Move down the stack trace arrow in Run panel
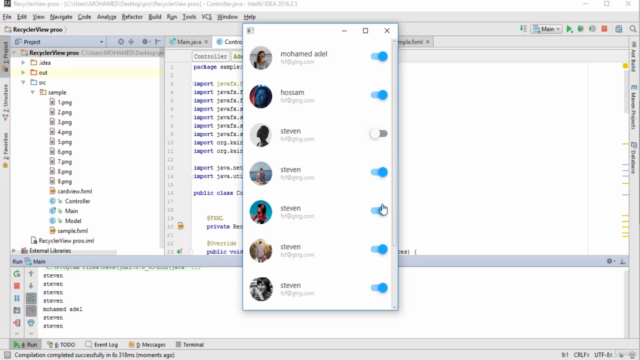Image resolution: width=640 pixels, height=360 pixels. [x=31, y=286]
